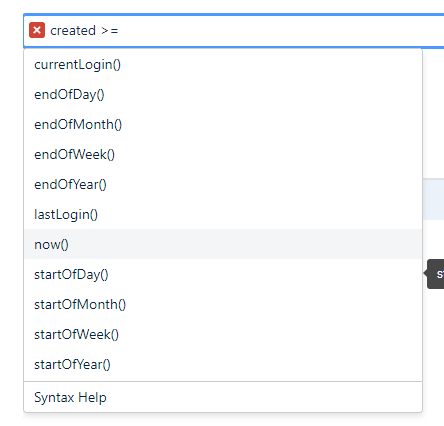Select startOfWeek() in the dropdown
Screen dimensions: 444x426
tap(223, 334)
